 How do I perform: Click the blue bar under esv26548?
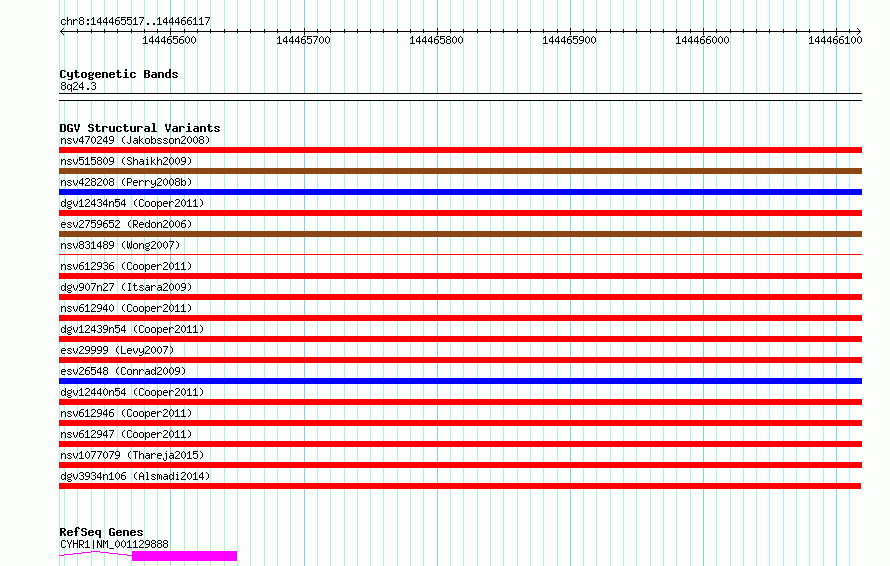(x=460, y=381)
